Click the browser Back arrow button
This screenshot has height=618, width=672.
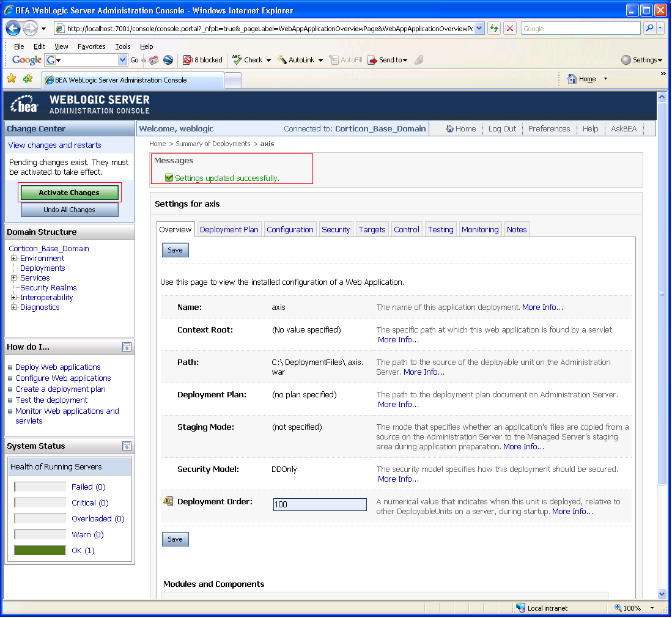13,29
